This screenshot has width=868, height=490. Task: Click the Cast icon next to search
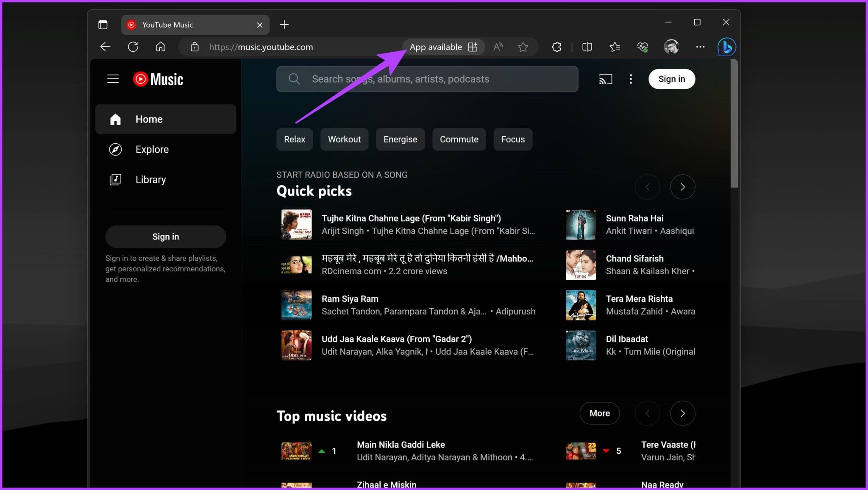pyautogui.click(x=606, y=79)
